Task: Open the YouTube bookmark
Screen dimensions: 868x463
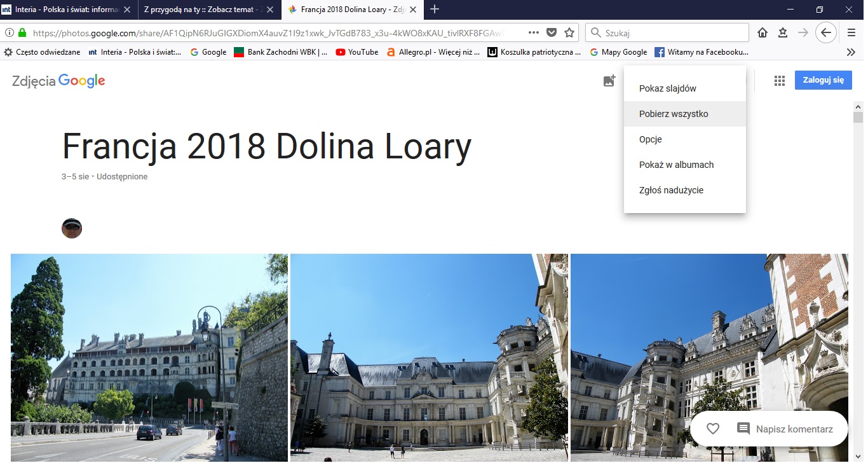Action: point(357,52)
